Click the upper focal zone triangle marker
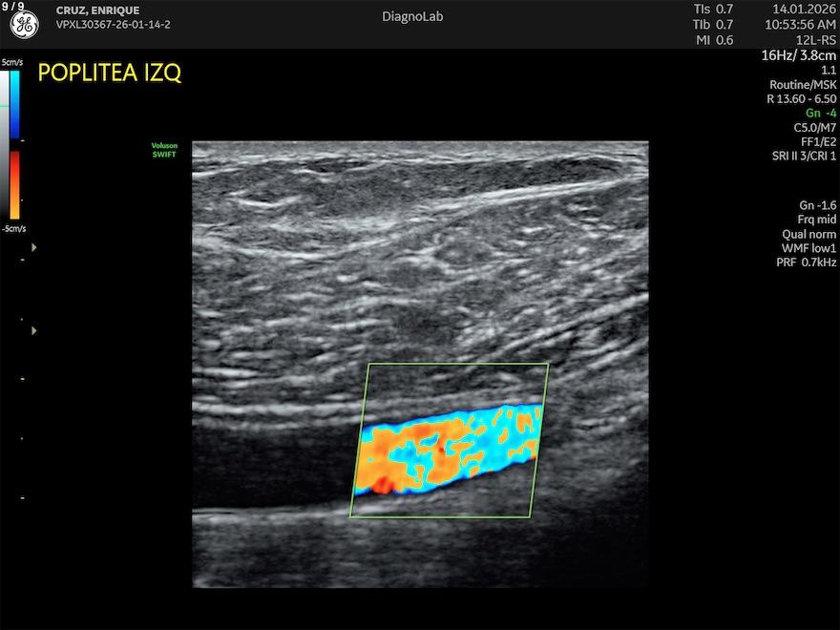Screen dimensions: 840x630 35,247
